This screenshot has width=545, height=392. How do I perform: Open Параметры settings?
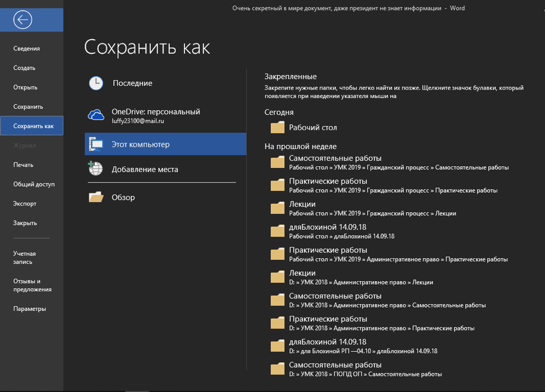point(31,309)
